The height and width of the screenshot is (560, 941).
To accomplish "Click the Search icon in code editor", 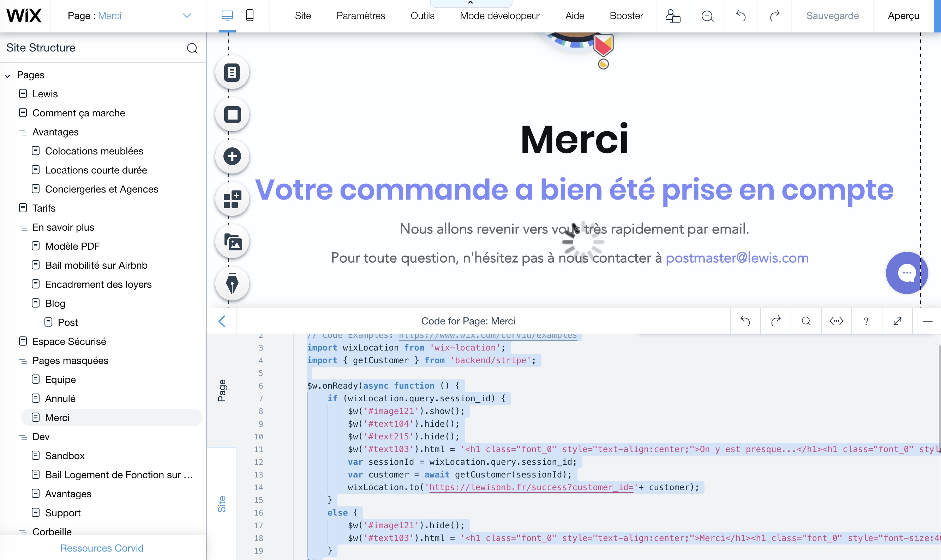I will tap(805, 321).
